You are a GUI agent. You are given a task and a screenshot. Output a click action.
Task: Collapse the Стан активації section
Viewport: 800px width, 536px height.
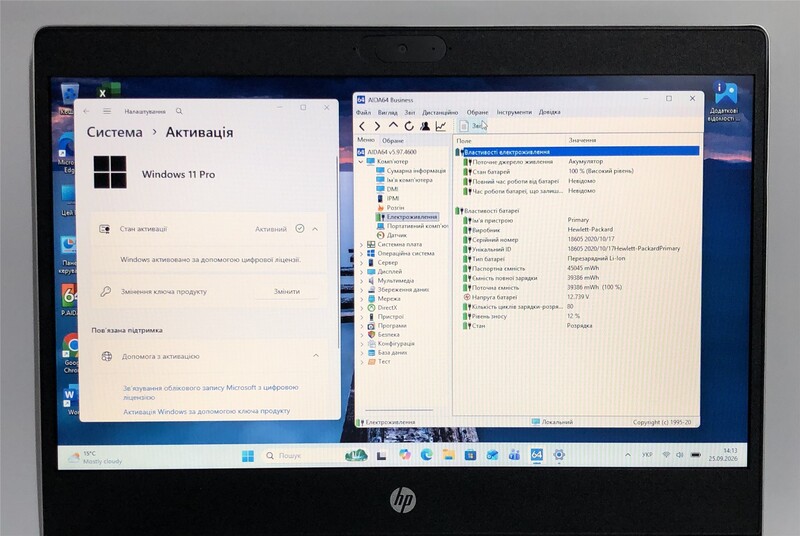pyautogui.click(x=315, y=229)
